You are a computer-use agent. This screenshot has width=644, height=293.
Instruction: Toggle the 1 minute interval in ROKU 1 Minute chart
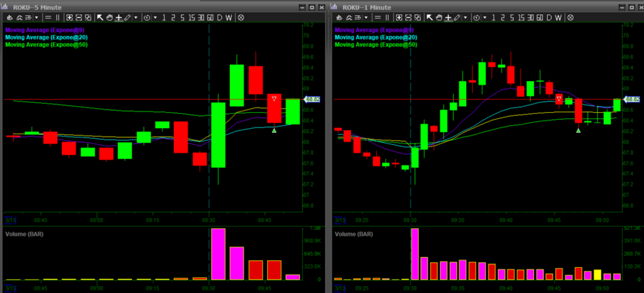(494, 17)
